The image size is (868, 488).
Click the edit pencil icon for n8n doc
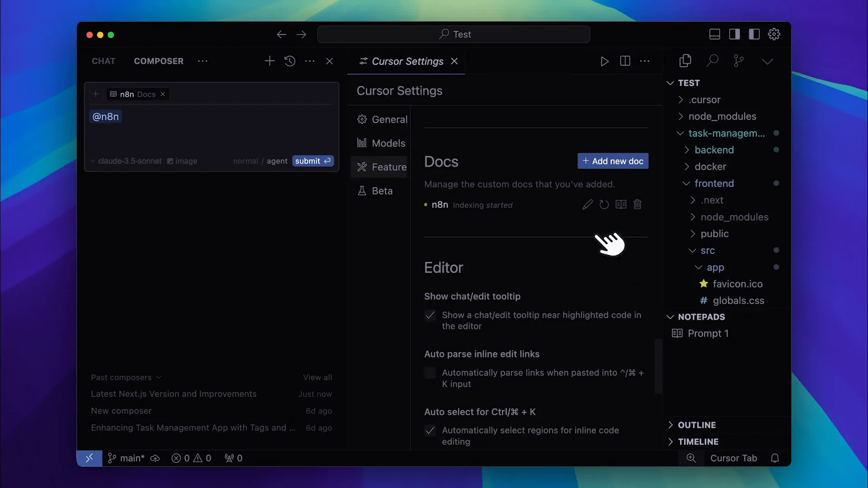tap(587, 205)
